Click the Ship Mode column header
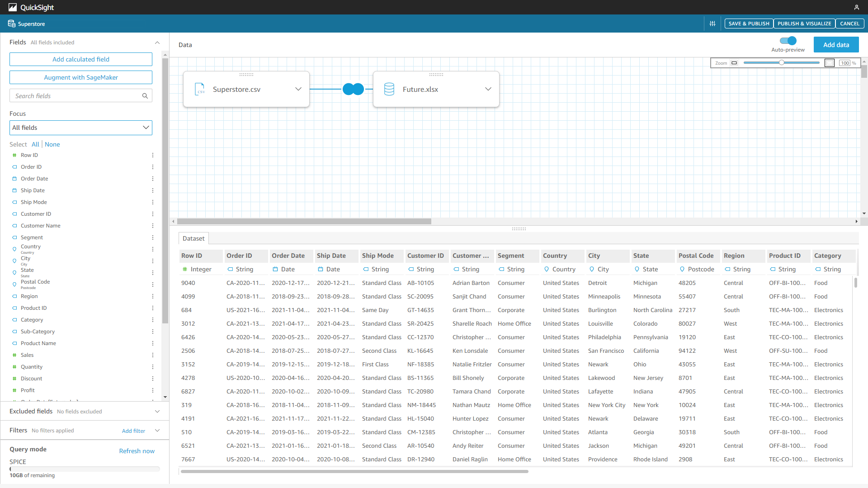868x488 pixels. pyautogui.click(x=382, y=256)
